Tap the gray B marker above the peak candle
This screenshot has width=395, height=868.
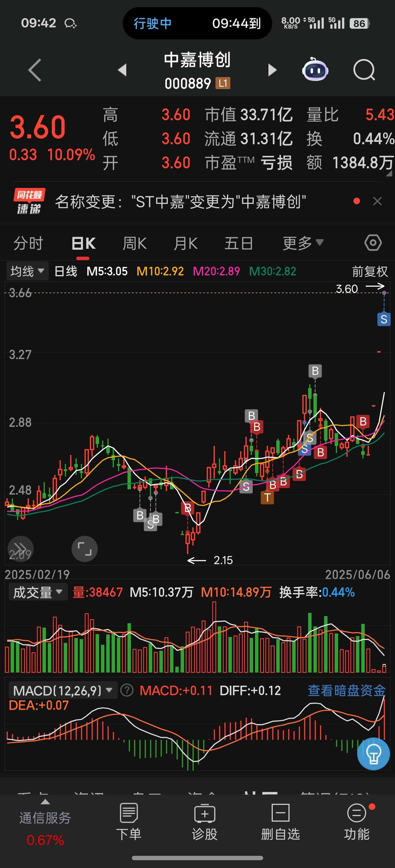pos(315,371)
